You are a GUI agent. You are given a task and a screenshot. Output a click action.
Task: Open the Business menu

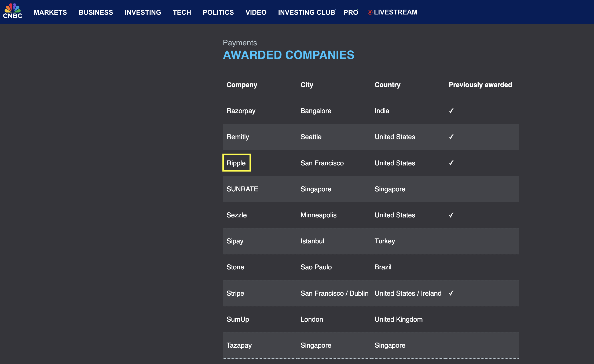click(96, 12)
